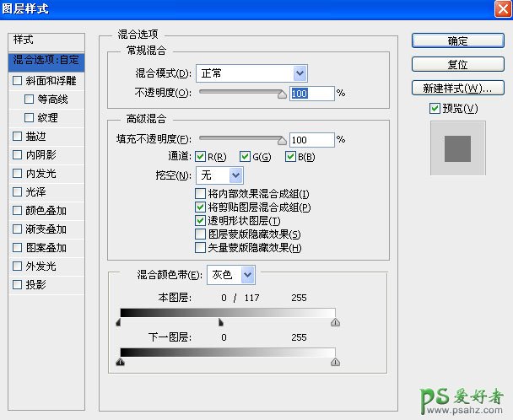513x420 pixels.
Task: Check 图层蒙版隐藏效果(S)
Action: point(200,234)
